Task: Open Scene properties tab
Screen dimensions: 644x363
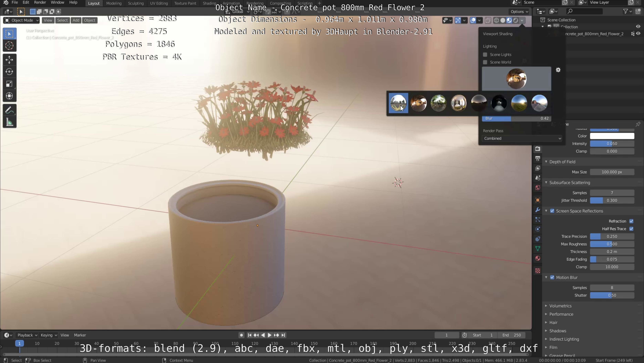Action: click(x=538, y=178)
